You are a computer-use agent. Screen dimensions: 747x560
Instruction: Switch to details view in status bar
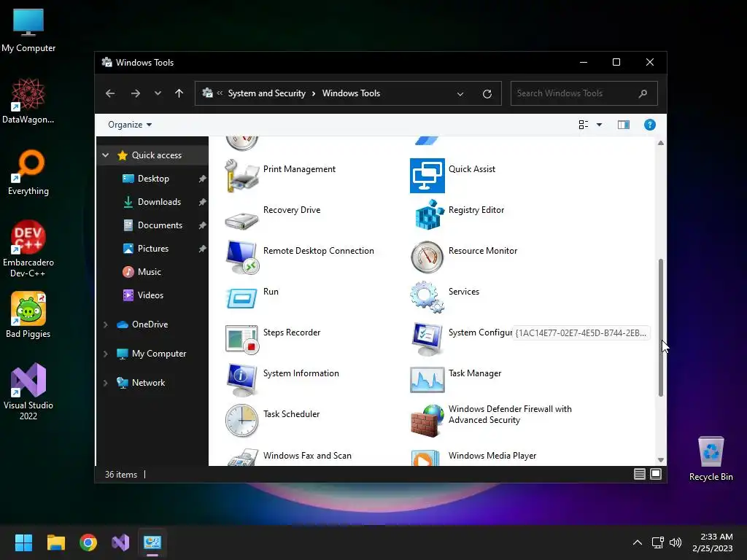pos(639,474)
